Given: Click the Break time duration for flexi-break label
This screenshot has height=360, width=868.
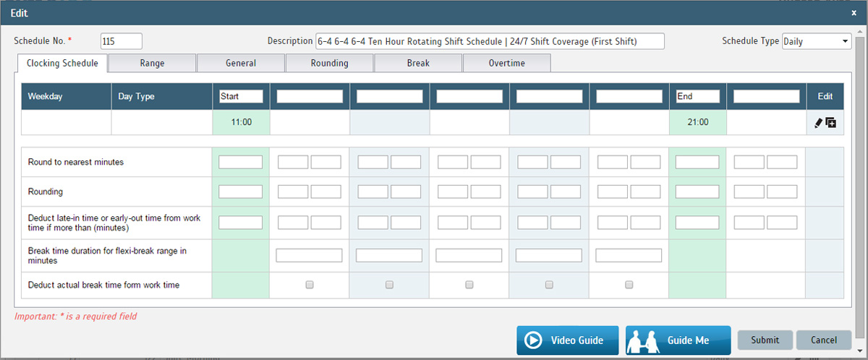Looking at the screenshot, I should click(107, 255).
